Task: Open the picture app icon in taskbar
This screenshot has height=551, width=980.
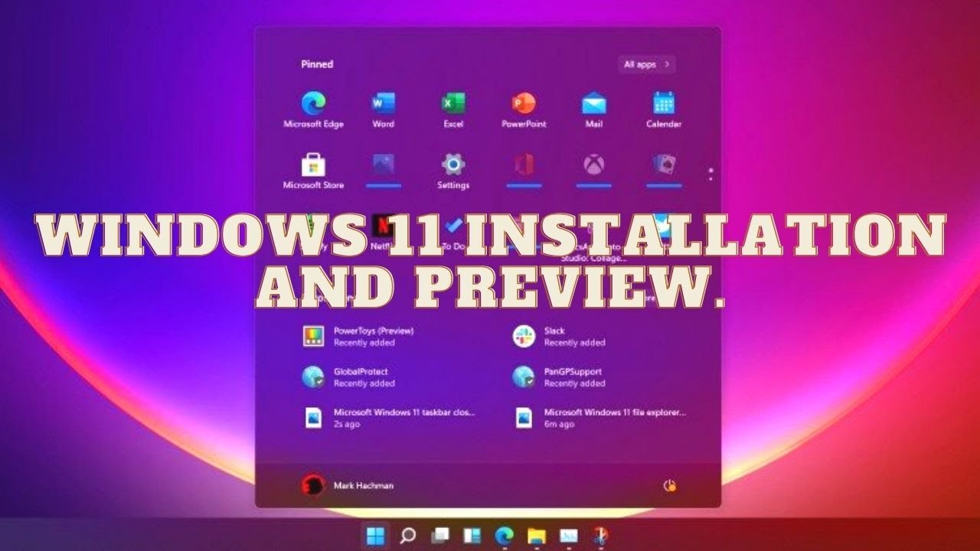Action: (x=568, y=536)
